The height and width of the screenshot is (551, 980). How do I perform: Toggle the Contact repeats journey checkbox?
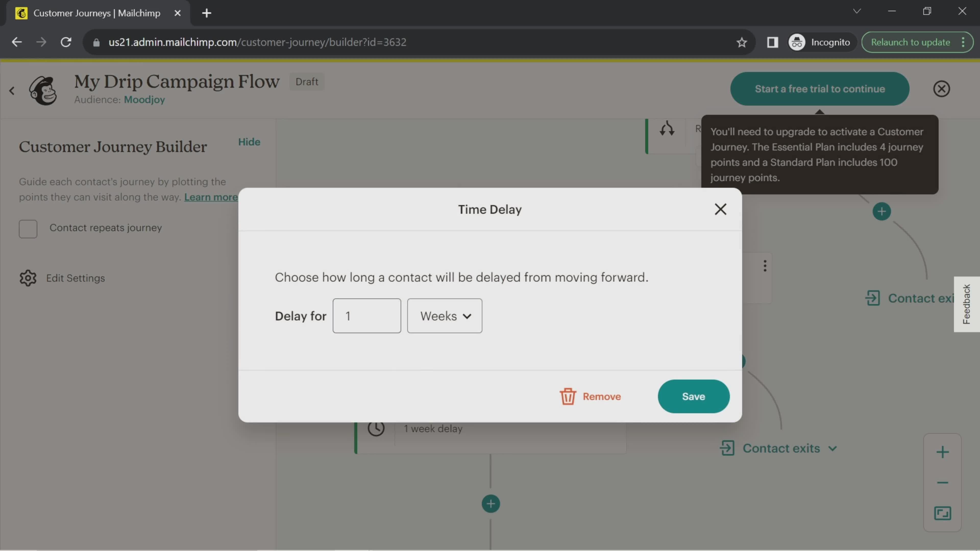tap(28, 227)
